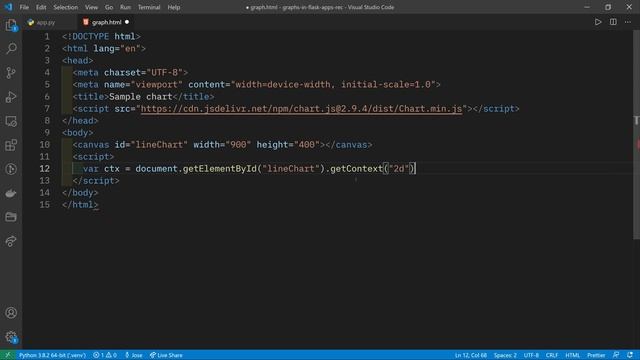Click the "UTF-8" charset value
This screenshot has width=640, height=360.
[164, 73]
